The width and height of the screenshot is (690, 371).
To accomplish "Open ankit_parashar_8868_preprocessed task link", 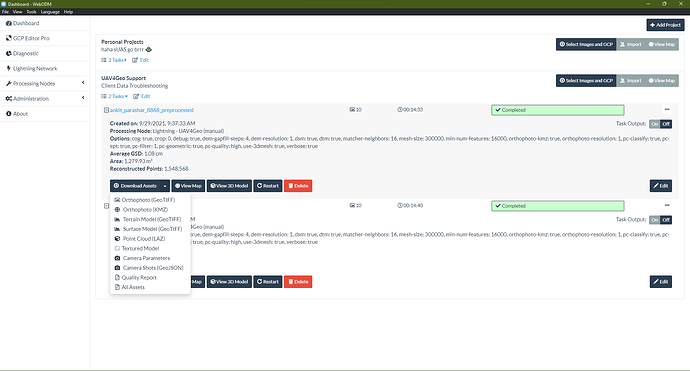I will click(152, 110).
